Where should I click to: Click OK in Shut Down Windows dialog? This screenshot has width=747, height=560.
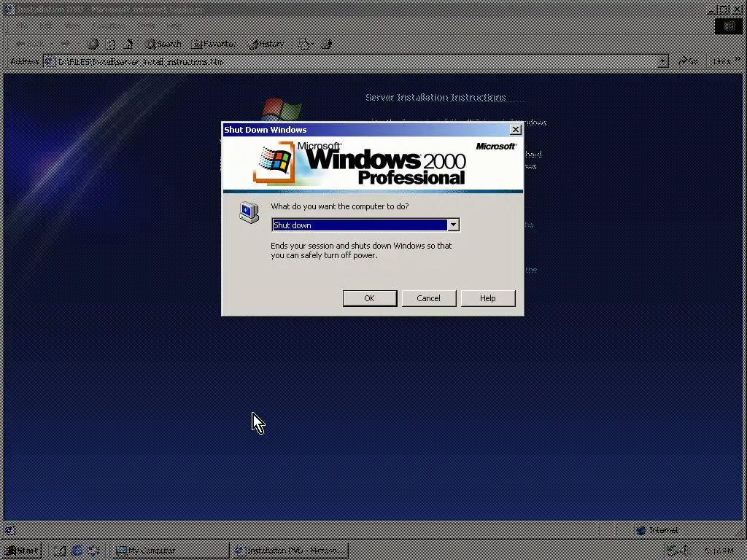[370, 298]
